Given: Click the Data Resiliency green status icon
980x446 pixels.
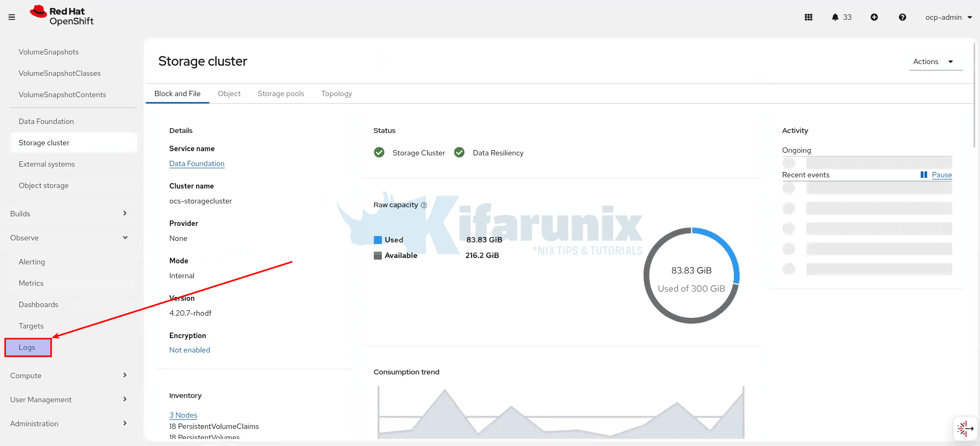Looking at the screenshot, I should click(x=459, y=152).
